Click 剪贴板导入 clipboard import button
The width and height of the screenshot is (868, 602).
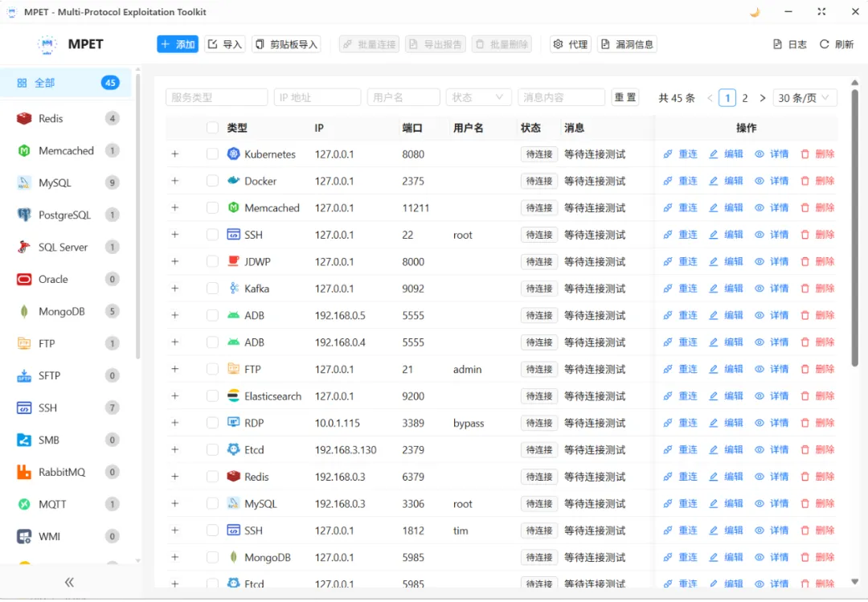[x=286, y=44]
